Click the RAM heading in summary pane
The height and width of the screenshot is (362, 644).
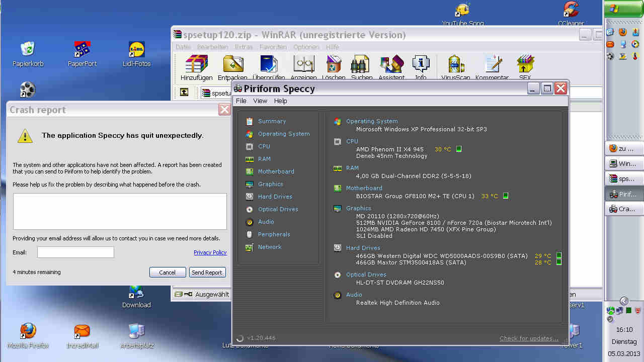pos(352,168)
